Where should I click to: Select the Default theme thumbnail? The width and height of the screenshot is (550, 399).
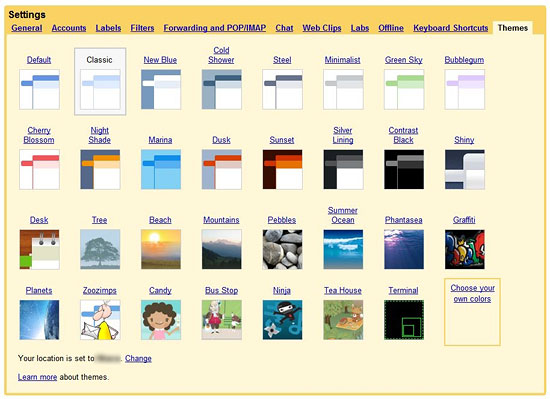pyautogui.click(x=39, y=89)
